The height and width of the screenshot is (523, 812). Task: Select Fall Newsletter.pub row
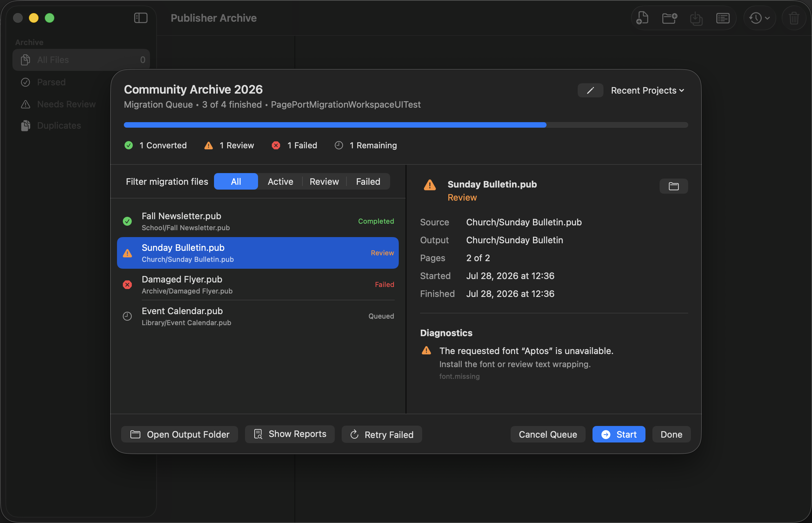click(x=258, y=221)
